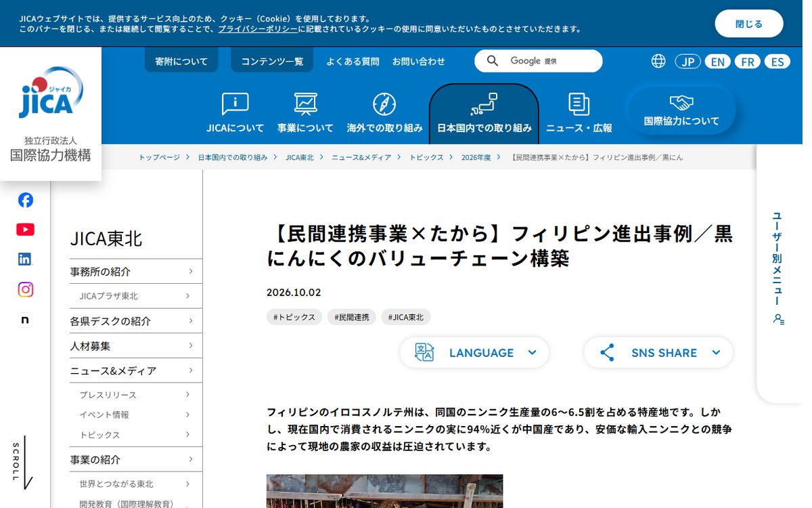Open 事務所の紹介 in sidebar
The height and width of the screenshot is (508, 812).
tap(136, 272)
